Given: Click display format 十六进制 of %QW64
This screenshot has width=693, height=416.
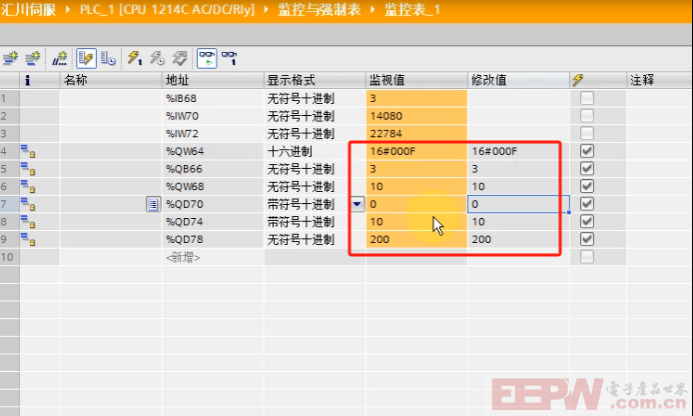Looking at the screenshot, I should 289,151.
